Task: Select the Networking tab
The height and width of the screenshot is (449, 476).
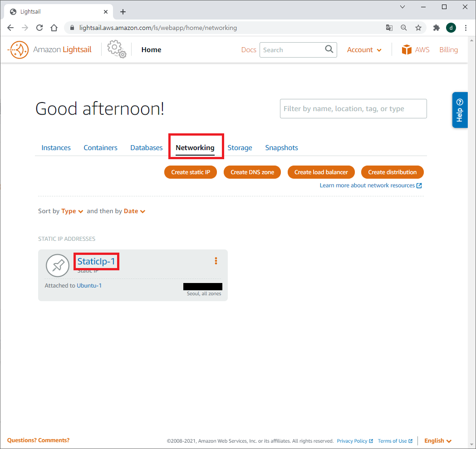Action: pos(195,148)
